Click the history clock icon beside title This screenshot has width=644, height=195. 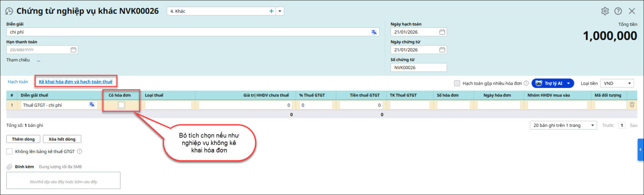[9, 11]
